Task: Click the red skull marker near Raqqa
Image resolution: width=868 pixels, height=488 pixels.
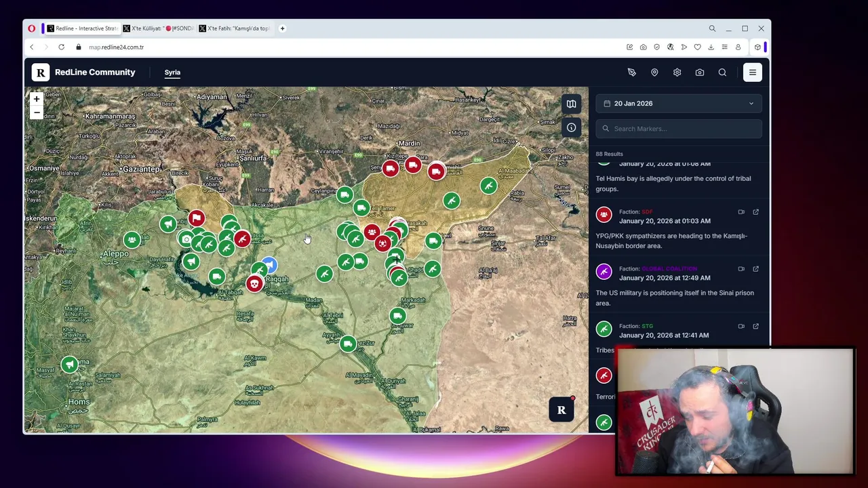Action: point(254,284)
